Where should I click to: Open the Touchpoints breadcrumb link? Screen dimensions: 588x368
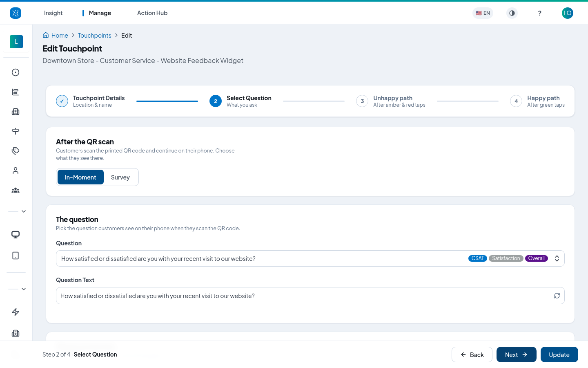94,36
